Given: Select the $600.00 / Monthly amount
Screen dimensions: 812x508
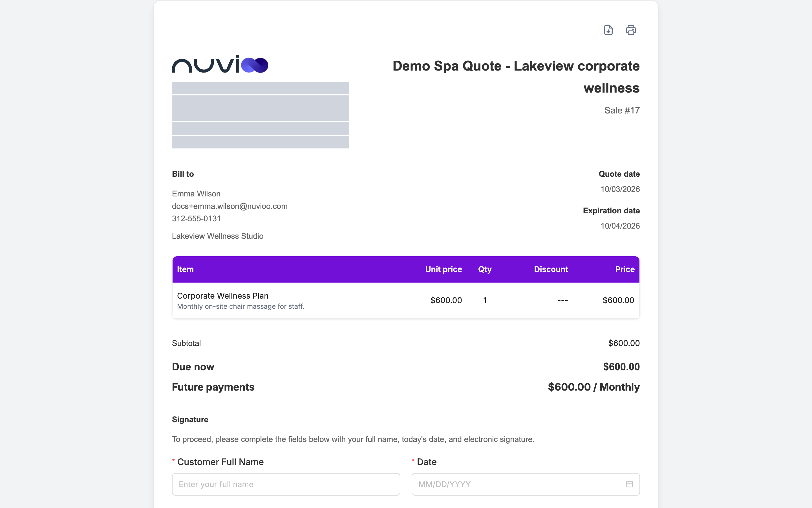Looking at the screenshot, I should (x=593, y=387).
